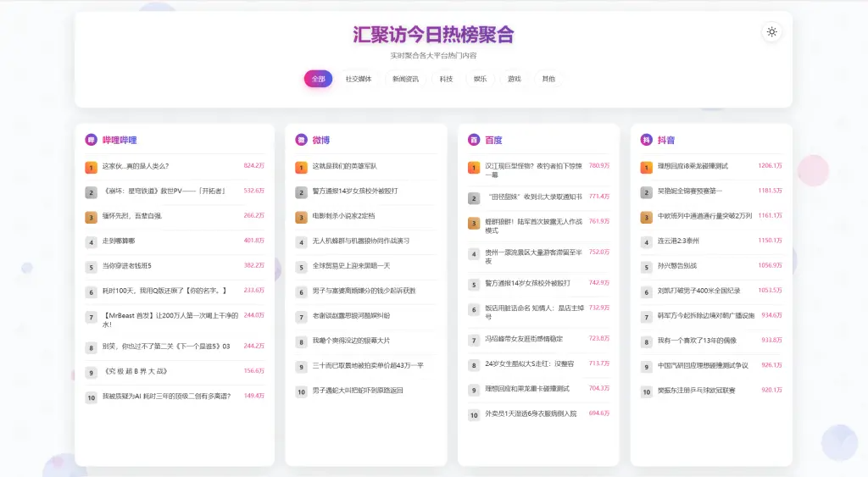Click the 824.2万 heat value in 哔哩哔哩
The width and height of the screenshot is (868, 477).
pyautogui.click(x=254, y=165)
